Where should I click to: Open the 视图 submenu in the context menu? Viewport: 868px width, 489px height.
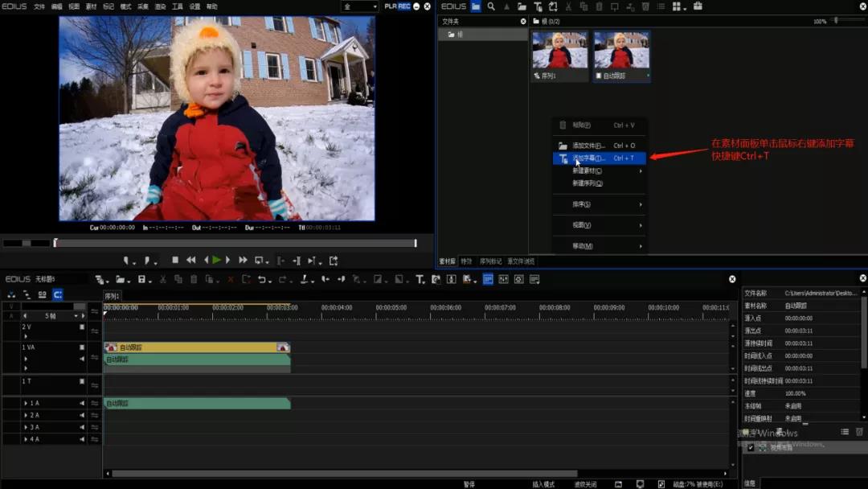[x=599, y=225]
